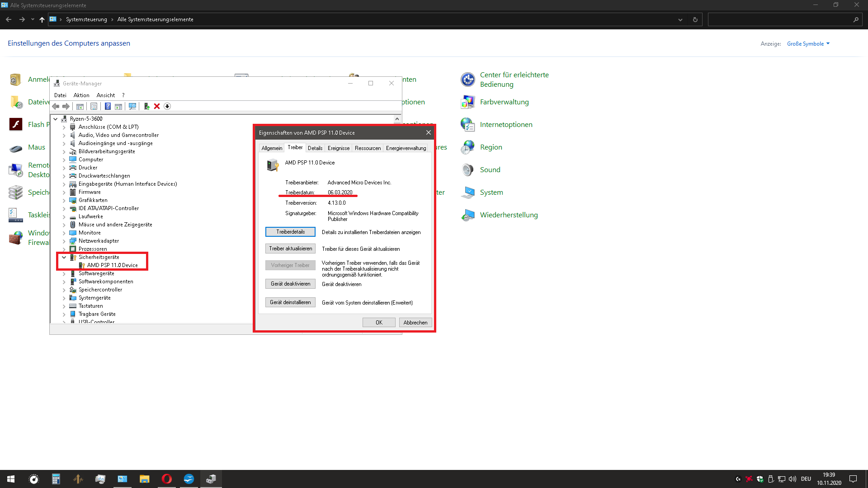868x488 pixels.
Task: Expand the Netzwerkadapter category
Action: pos(64,241)
